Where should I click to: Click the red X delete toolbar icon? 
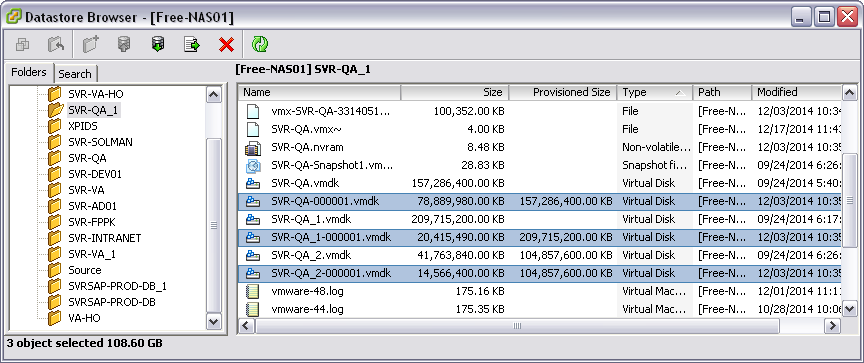(226, 45)
